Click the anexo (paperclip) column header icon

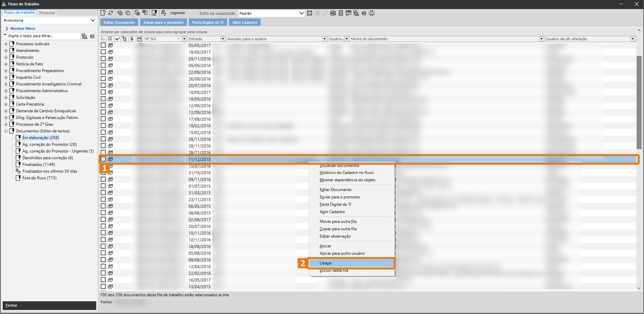click(x=132, y=39)
